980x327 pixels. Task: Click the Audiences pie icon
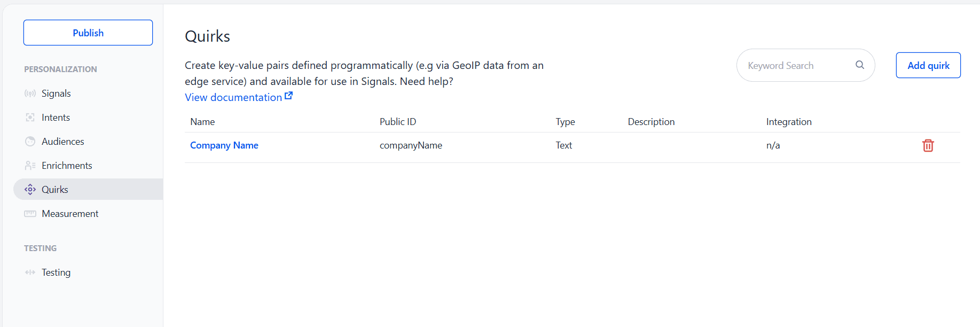(x=30, y=142)
